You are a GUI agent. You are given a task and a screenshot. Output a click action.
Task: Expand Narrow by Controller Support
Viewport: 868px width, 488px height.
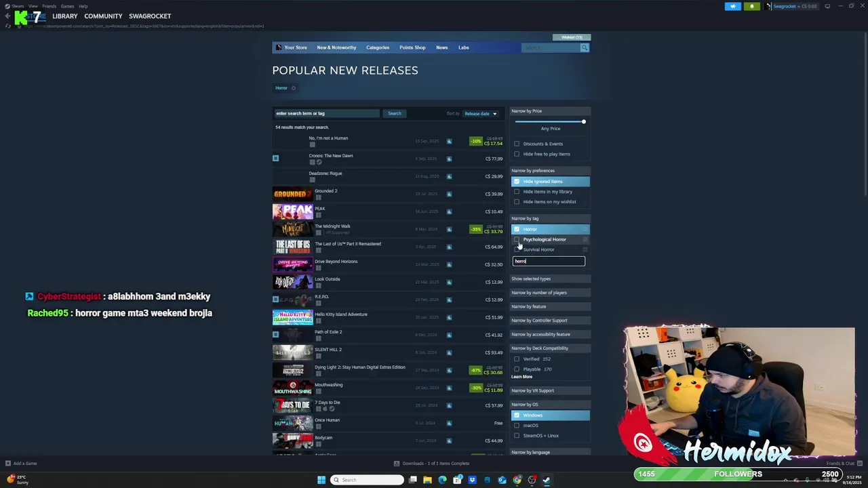pyautogui.click(x=550, y=321)
